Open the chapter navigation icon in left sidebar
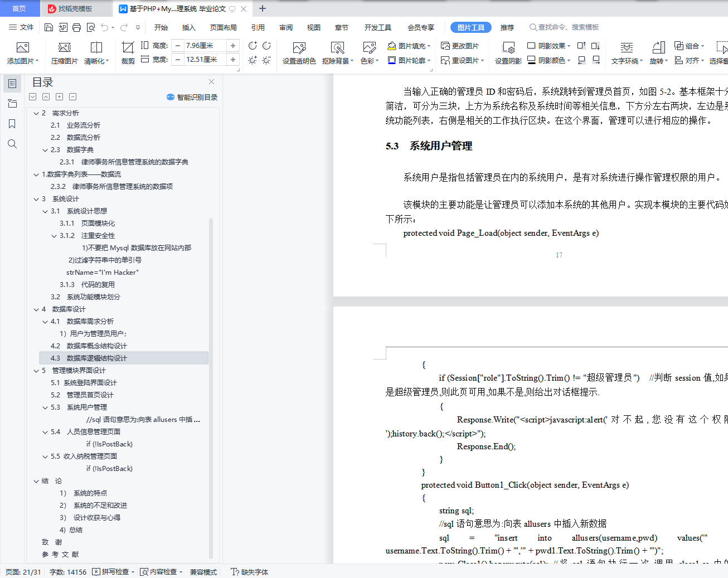The height and width of the screenshot is (578, 728). point(12,104)
